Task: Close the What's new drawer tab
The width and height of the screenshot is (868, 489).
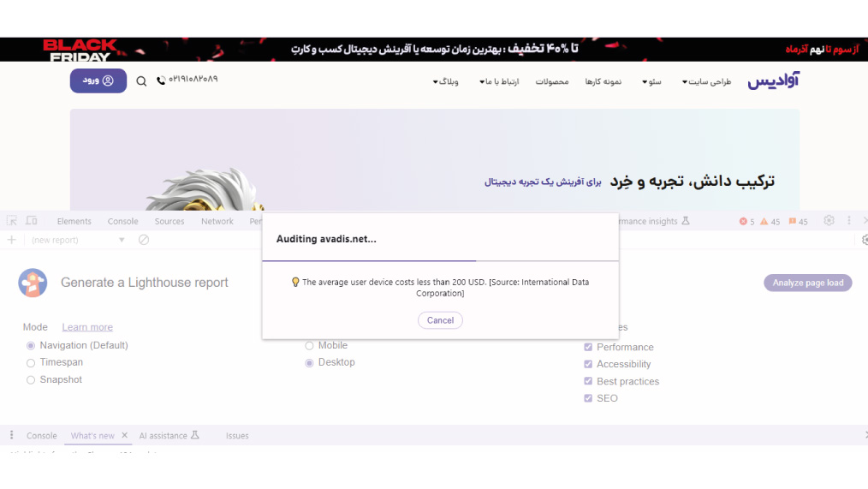Action: click(x=125, y=435)
